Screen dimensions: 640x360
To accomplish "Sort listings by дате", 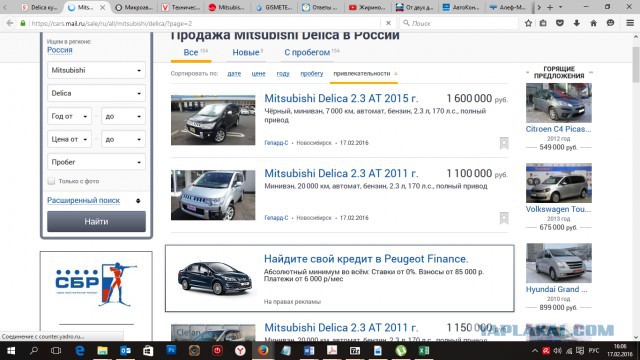I will pyautogui.click(x=234, y=73).
